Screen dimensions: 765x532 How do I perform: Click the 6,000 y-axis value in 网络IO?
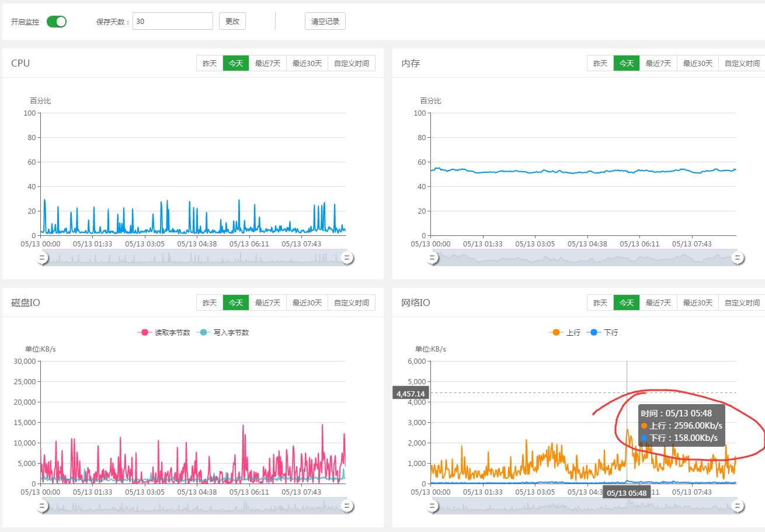point(417,361)
